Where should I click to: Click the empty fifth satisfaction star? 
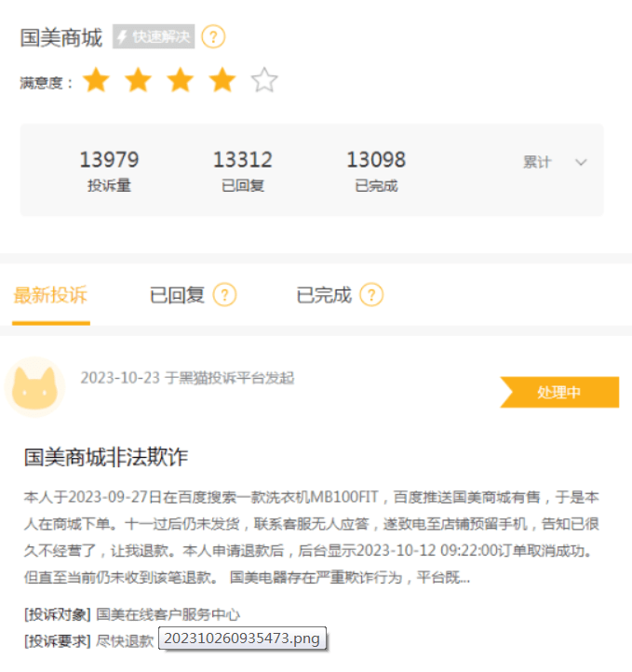[x=264, y=80]
